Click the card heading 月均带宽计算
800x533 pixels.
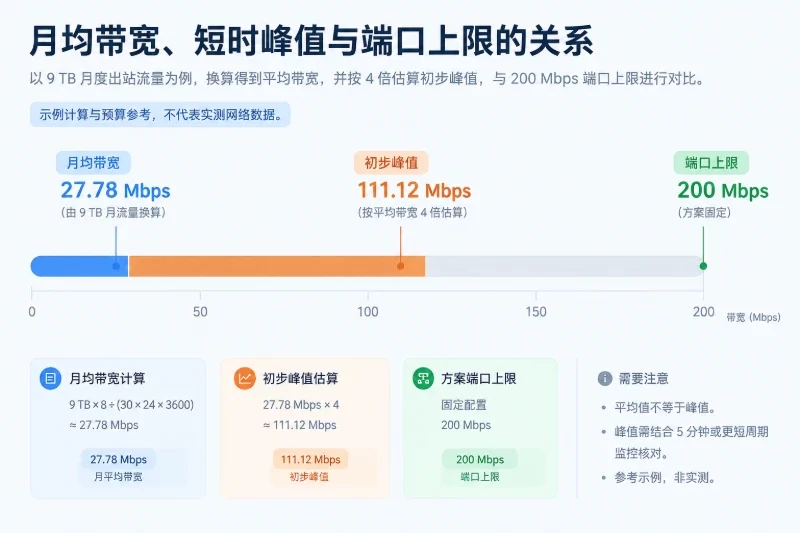click(x=107, y=378)
